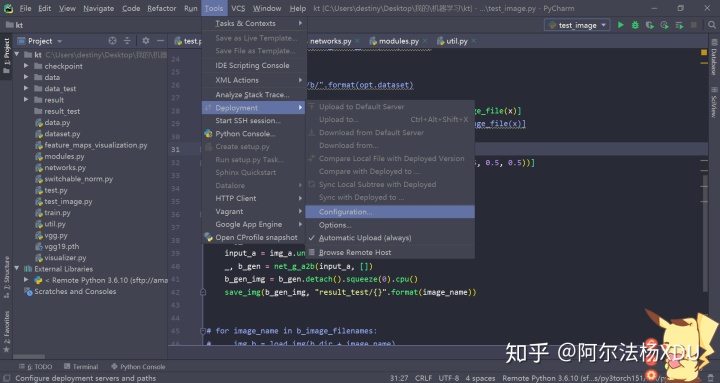The width and height of the screenshot is (720, 383).
Task: Open the Favorites tool window
Action: [6, 331]
